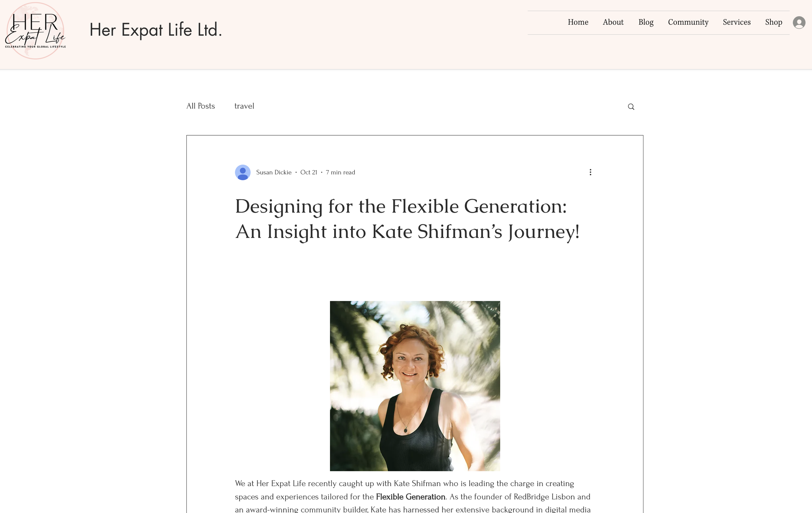Click the blog search magnifier icon
The width and height of the screenshot is (812, 513).
(631, 107)
